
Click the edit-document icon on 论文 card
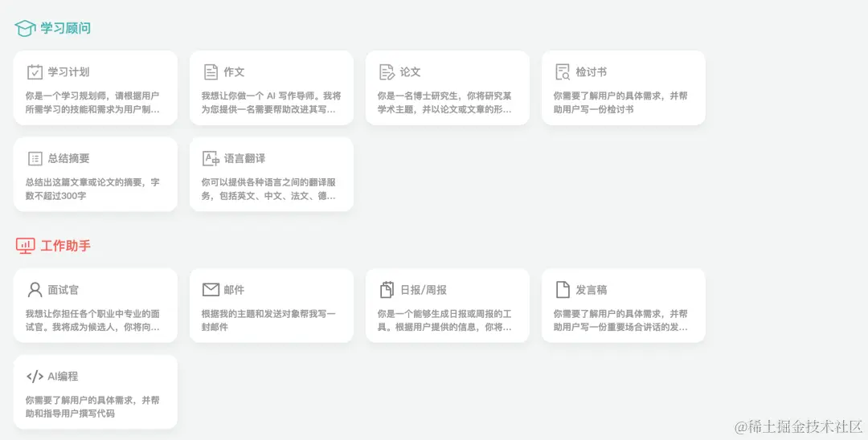pos(387,71)
